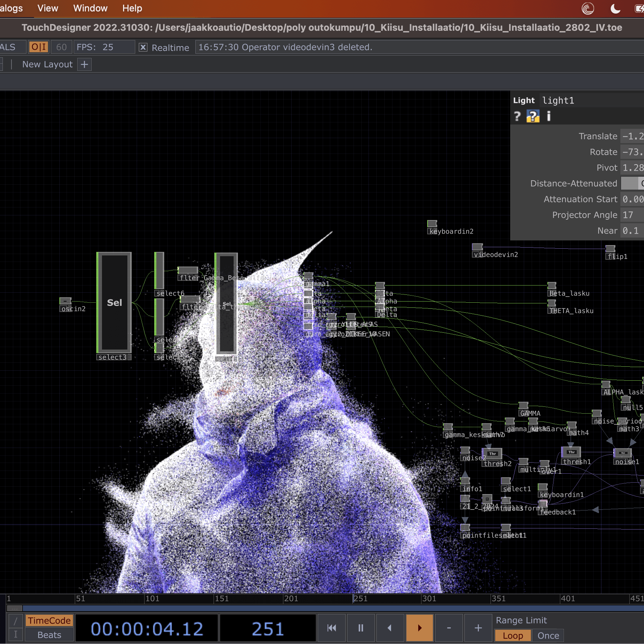This screenshot has height=644, width=644.
Task: Step back one frame with minus button
Action: (x=449, y=628)
